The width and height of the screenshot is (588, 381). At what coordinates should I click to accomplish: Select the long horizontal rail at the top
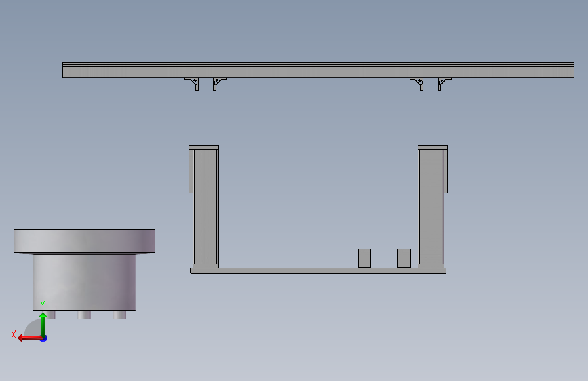coord(318,70)
